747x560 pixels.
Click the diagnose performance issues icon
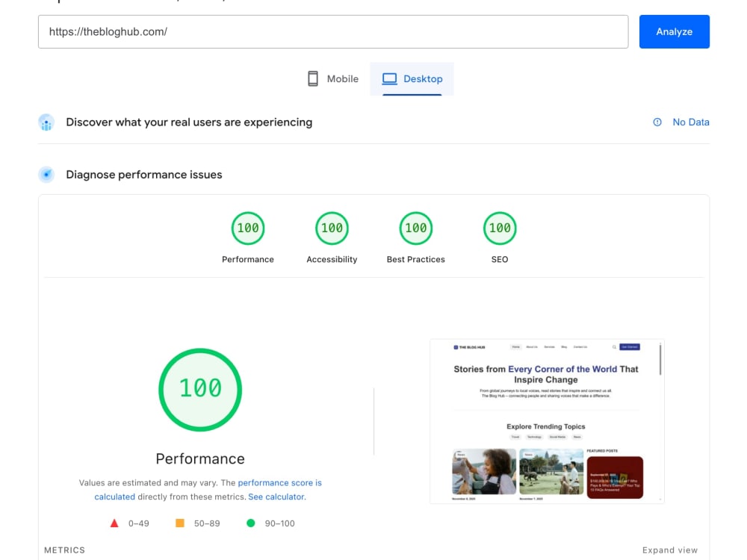click(x=46, y=174)
